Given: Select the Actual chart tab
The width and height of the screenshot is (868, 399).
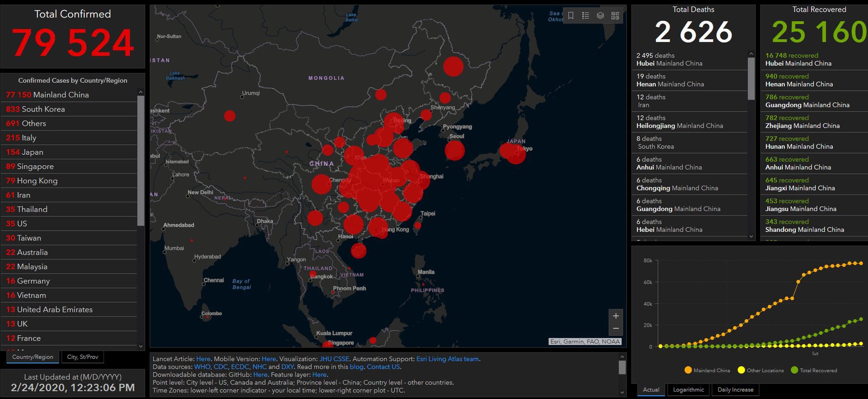Looking at the screenshot, I should [651, 390].
